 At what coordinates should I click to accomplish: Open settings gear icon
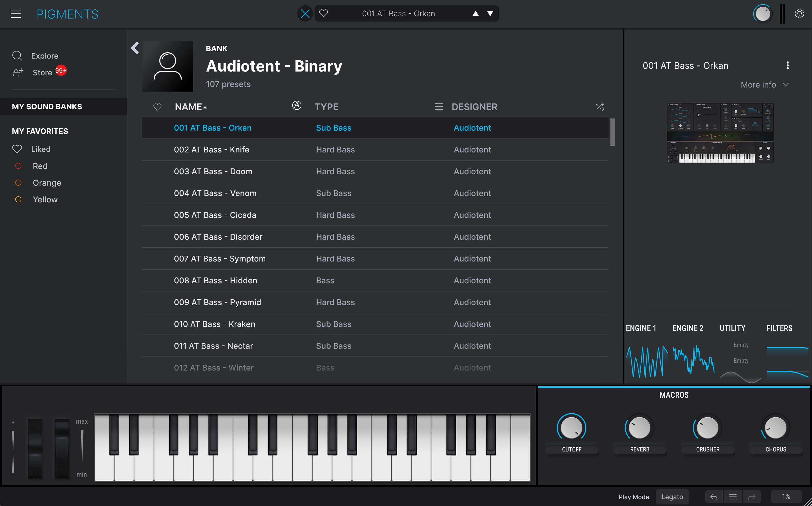[x=799, y=13]
